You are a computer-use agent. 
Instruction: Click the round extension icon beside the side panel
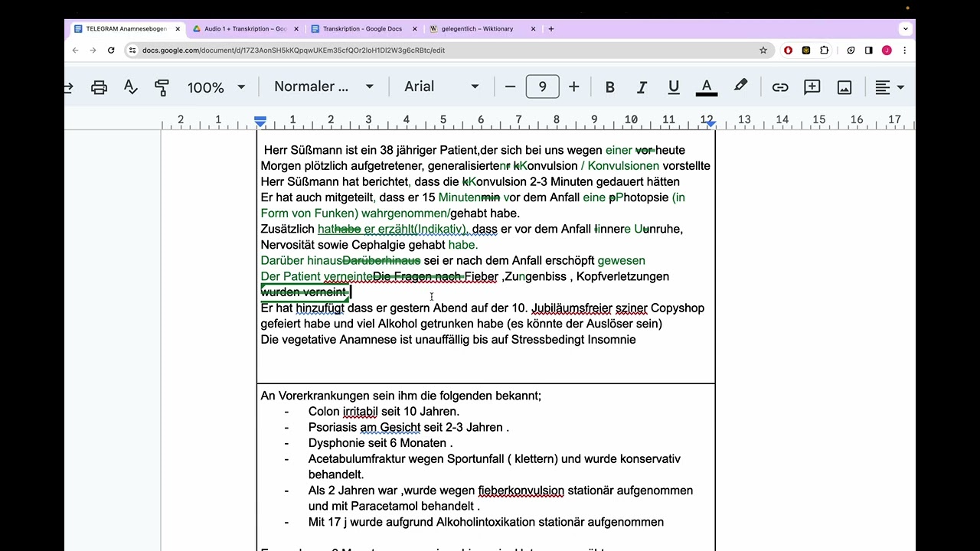pos(851,51)
